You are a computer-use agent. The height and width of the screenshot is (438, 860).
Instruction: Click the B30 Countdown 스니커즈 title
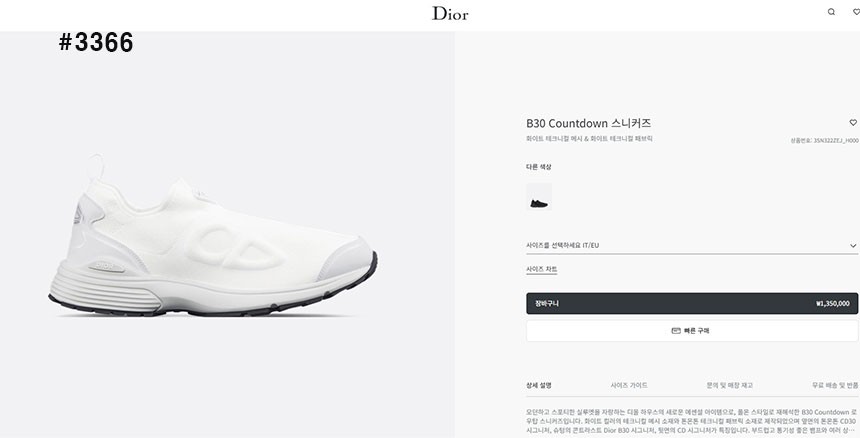pos(588,123)
